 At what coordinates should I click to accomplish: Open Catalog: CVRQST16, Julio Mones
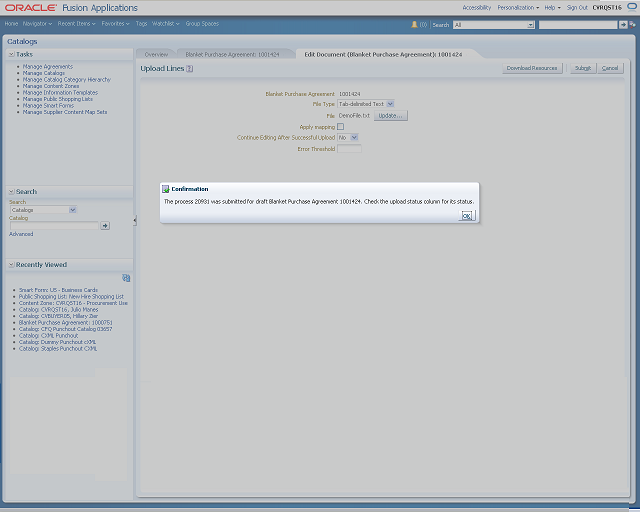[x=58, y=309]
